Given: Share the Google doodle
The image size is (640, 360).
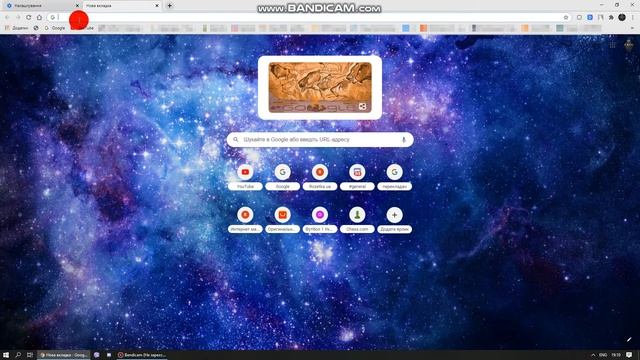Looking at the screenshot, I should (362, 107).
